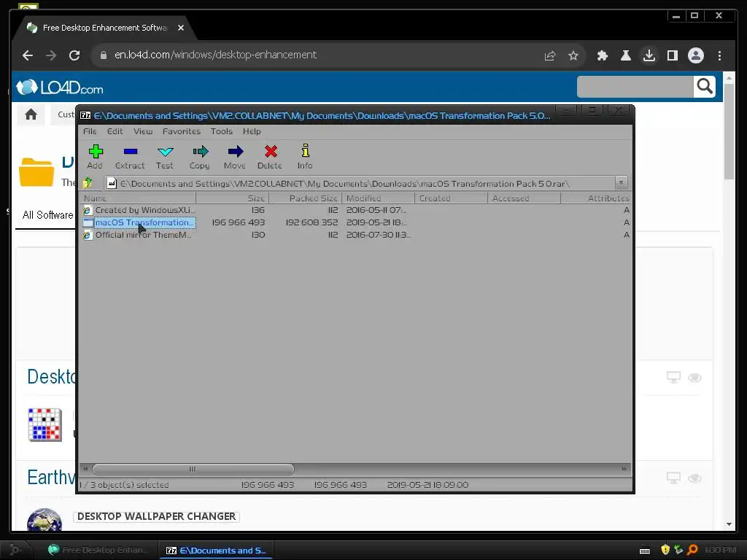Click the LO4D.com logo

pyautogui.click(x=60, y=87)
